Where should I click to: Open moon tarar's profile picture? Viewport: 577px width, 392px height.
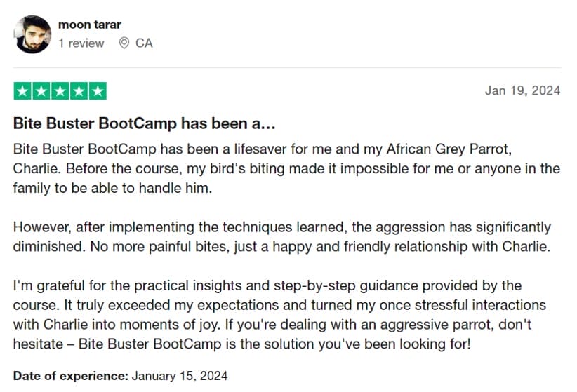tap(32, 34)
